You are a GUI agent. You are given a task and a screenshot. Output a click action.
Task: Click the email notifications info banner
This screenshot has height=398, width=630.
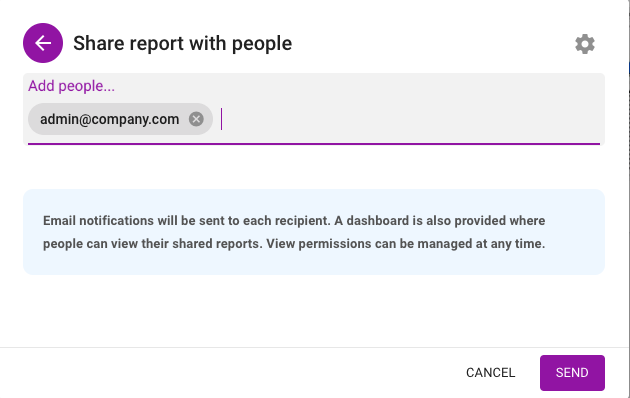pos(314,232)
